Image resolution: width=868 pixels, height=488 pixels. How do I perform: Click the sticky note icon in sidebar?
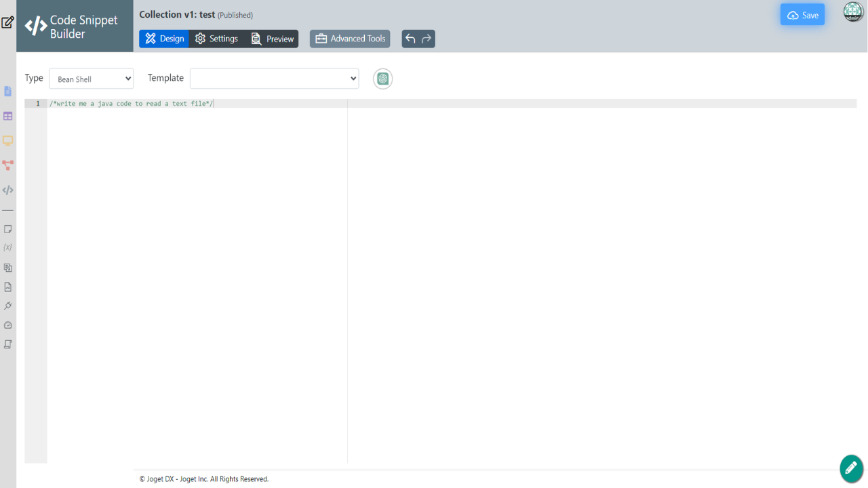[x=8, y=229]
